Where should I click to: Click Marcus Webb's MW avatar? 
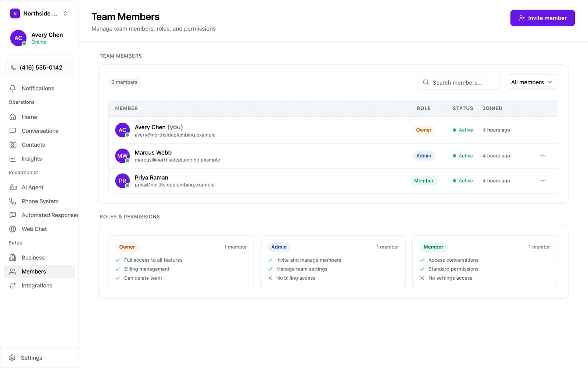[x=122, y=156]
